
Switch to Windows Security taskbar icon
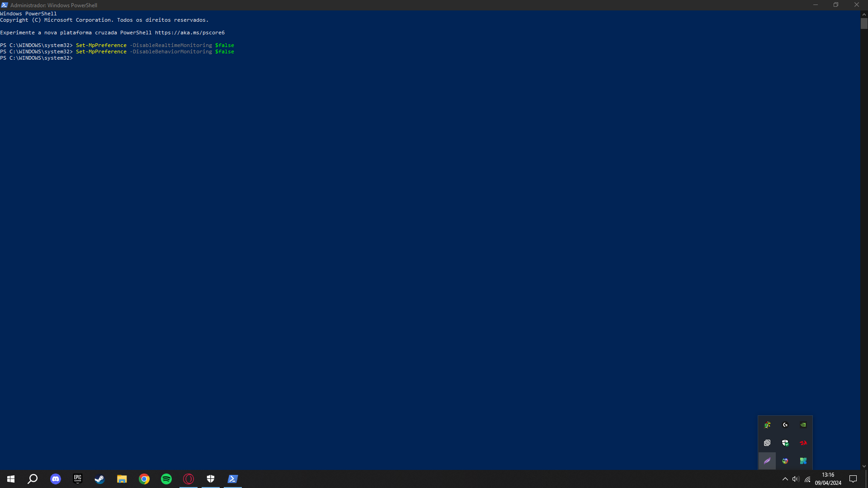coord(211,479)
